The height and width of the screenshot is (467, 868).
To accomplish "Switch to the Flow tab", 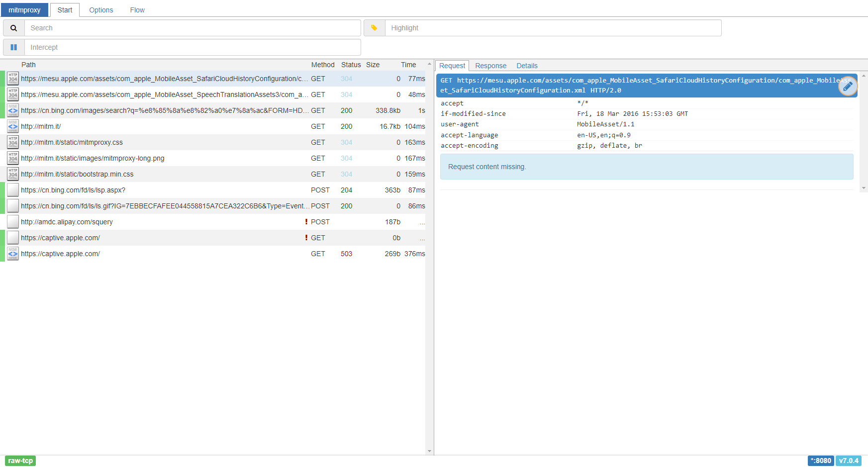I will pos(137,10).
